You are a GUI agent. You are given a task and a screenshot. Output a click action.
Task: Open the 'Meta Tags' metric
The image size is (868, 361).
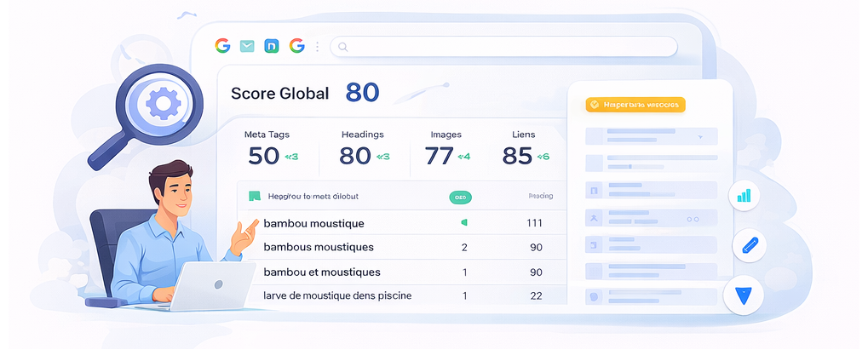coord(267,135)
